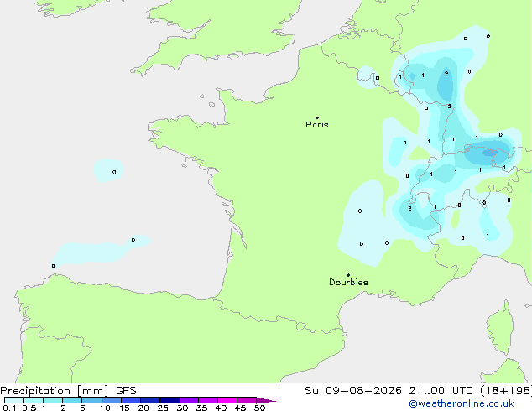The height and width of the screenshot is (411, 532).
Task: Select the 35 mm legend color swatch
Action: (x=208, y=400)
